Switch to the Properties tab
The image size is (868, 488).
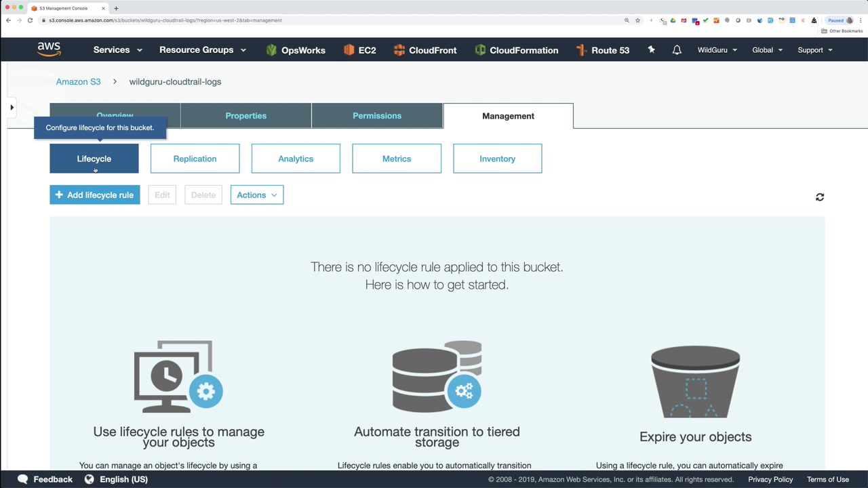point(246,116)
